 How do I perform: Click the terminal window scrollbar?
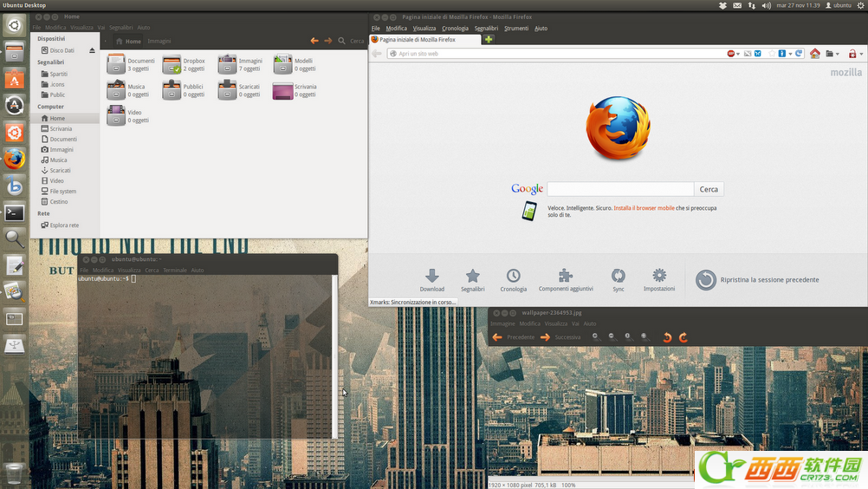point(334,356)
